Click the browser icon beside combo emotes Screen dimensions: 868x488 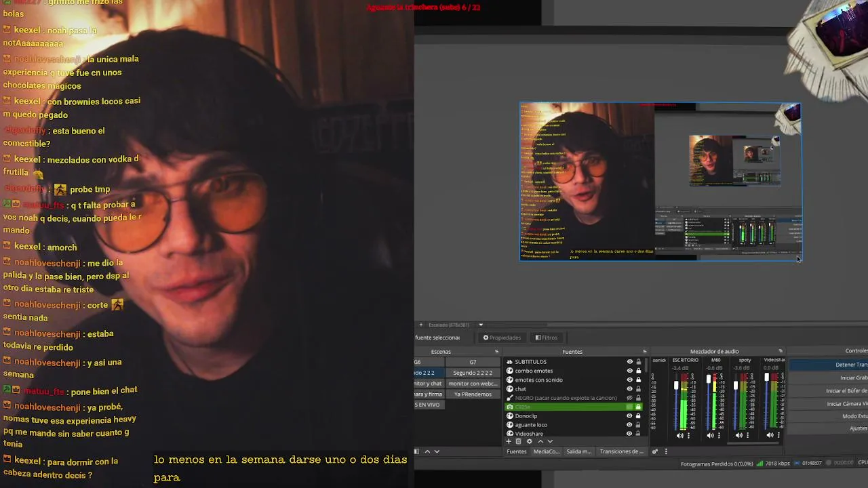[x=510, y=371]
